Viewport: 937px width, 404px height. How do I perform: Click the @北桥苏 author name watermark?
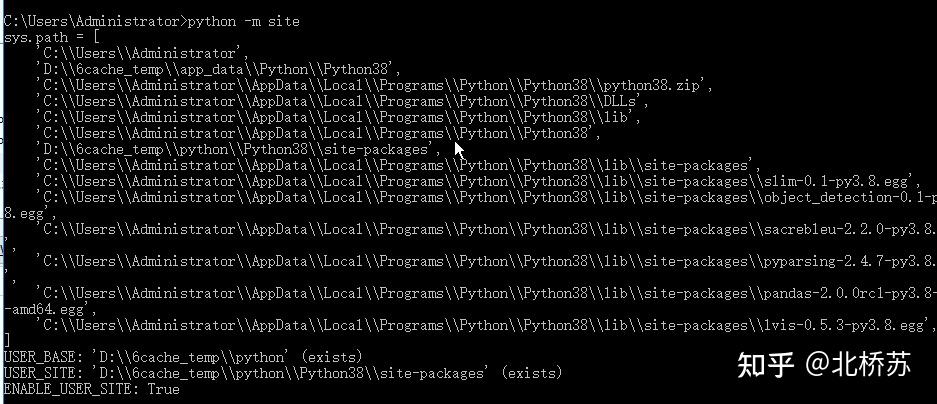pyautogui.click(x=859, y=364)
